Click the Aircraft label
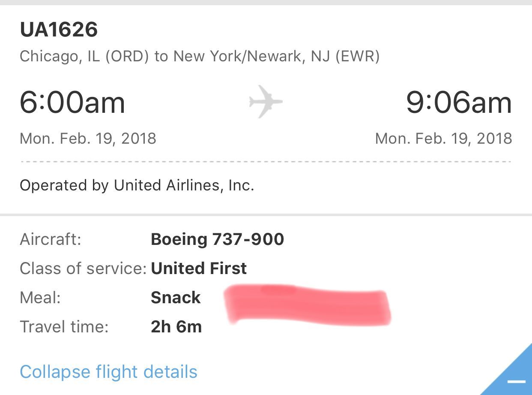The width and height of the screenshot is (532, 395). point(51,239)
